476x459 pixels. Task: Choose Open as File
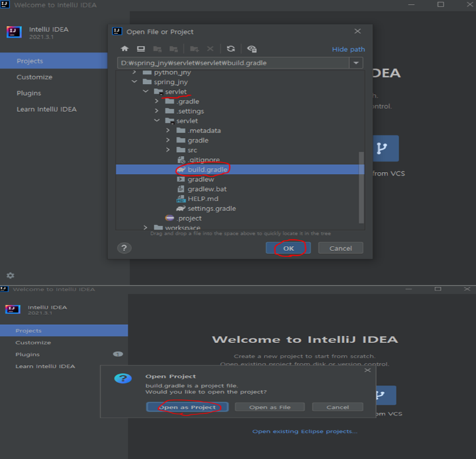point(270,407)
